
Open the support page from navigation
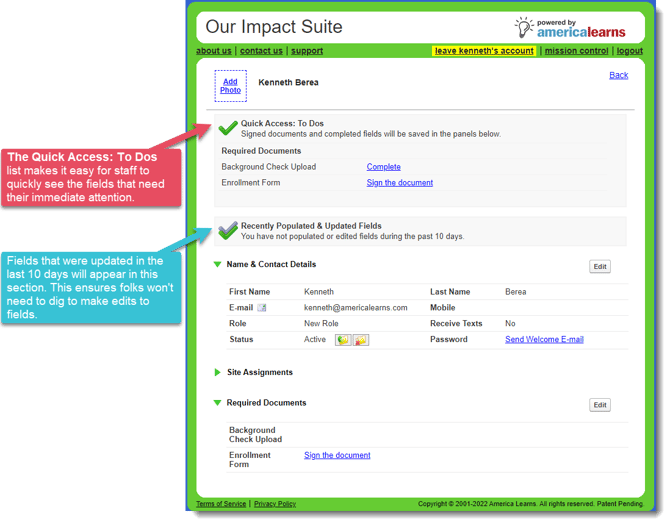pos(307,51)
